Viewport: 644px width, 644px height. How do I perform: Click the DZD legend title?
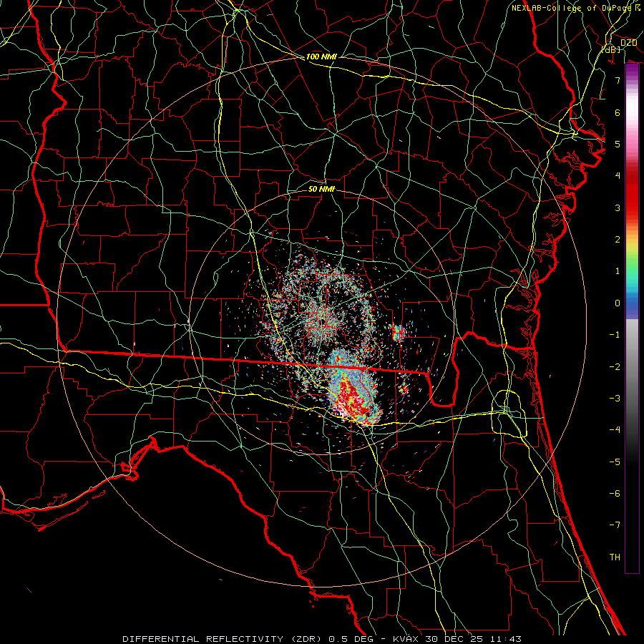point(628,43)
